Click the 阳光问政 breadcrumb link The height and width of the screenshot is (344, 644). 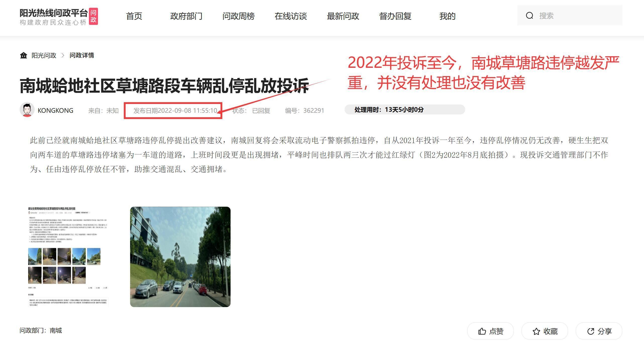click(44, 55)
